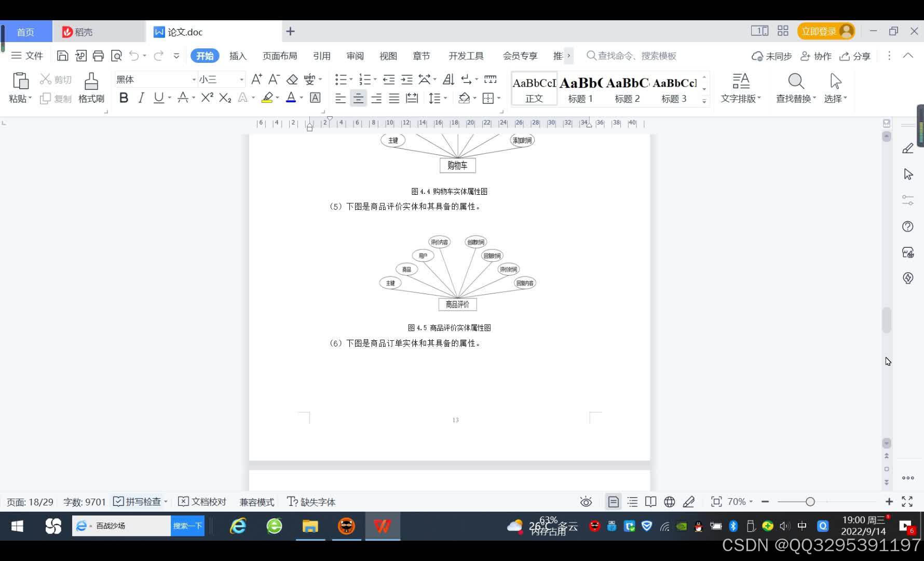The height and width of the screenshot is (561, 924).
Task: Open reading mode book icon
Action: (x=650, y=502)
